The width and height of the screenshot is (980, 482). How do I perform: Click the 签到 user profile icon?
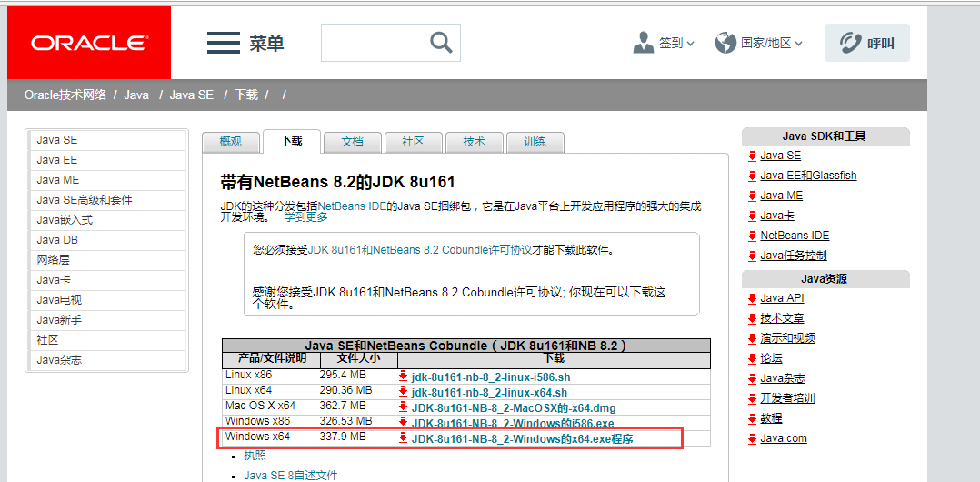643,43
